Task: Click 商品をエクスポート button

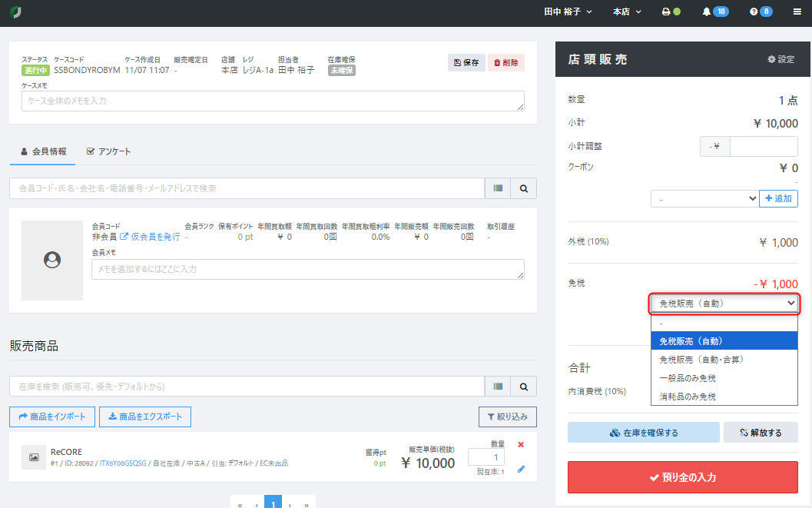Action: click(x=145, y=417)
